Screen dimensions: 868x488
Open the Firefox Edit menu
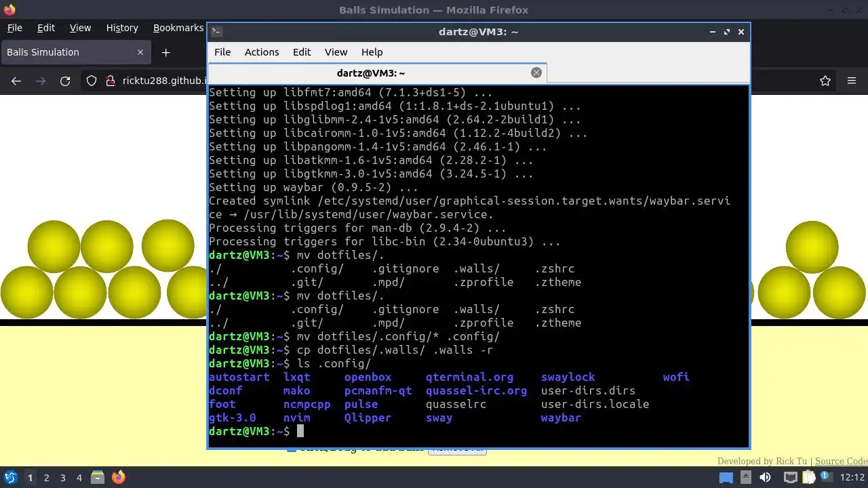(x=46, y=28)
